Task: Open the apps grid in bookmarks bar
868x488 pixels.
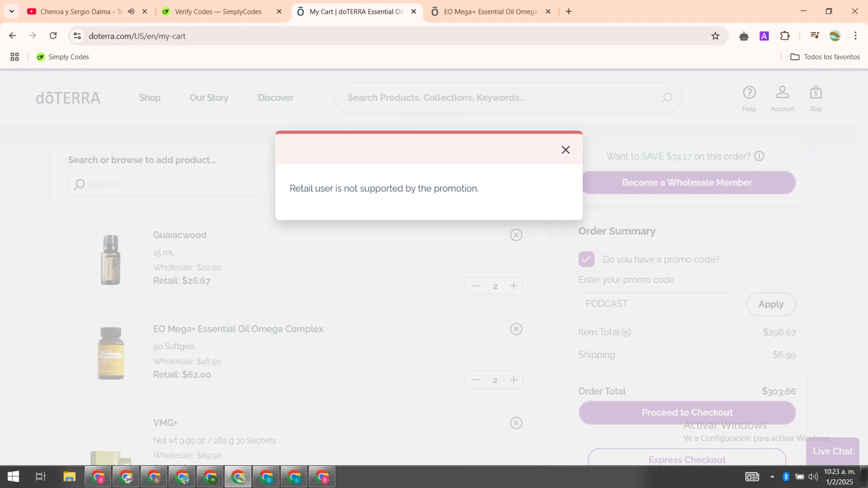Action: coord(14,57)
